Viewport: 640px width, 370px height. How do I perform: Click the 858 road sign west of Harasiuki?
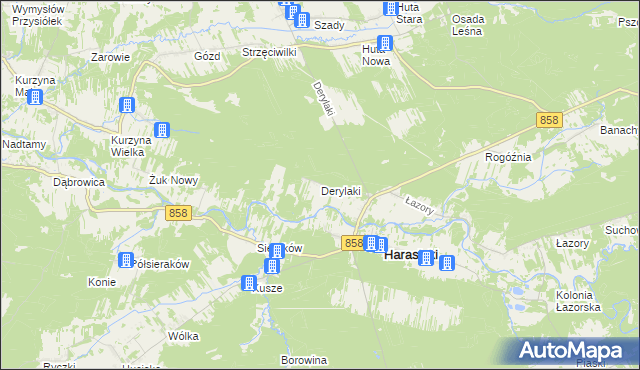[x=353, y=243]
